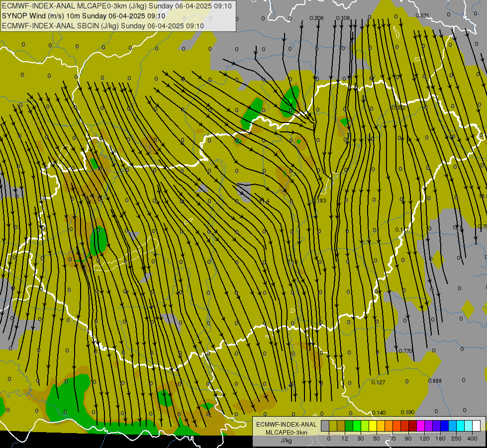Click the map value 0.183
Viewport: 487px width, 448px height.
[319, 201]
